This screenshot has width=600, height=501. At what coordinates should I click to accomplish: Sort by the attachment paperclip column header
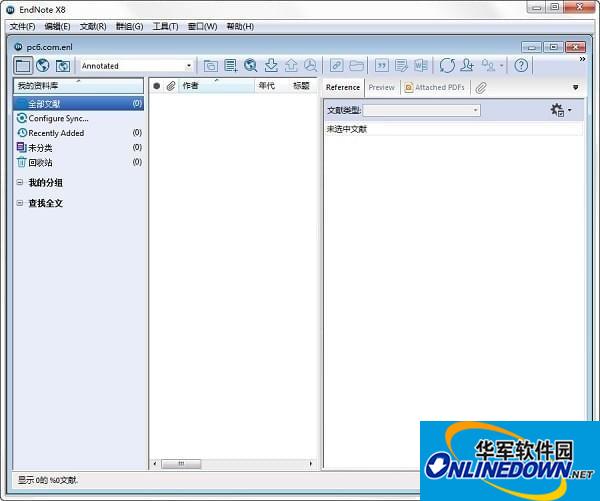pos(171,86)
